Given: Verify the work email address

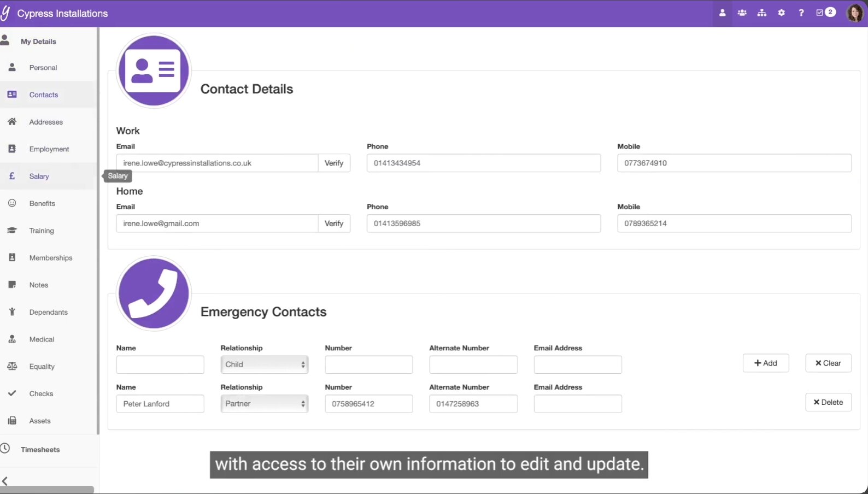Looking at the screenshot, I should (x=334, y=163).
